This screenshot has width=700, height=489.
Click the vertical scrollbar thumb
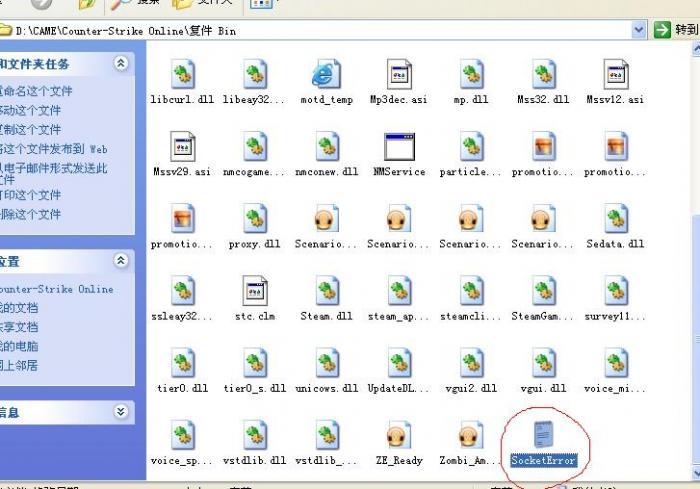pos(696,339)
